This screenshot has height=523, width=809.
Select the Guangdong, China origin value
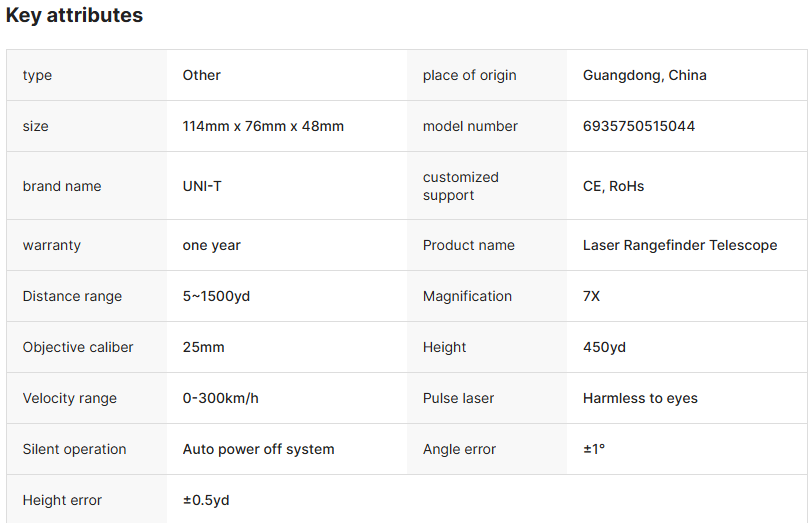(644, 75)
